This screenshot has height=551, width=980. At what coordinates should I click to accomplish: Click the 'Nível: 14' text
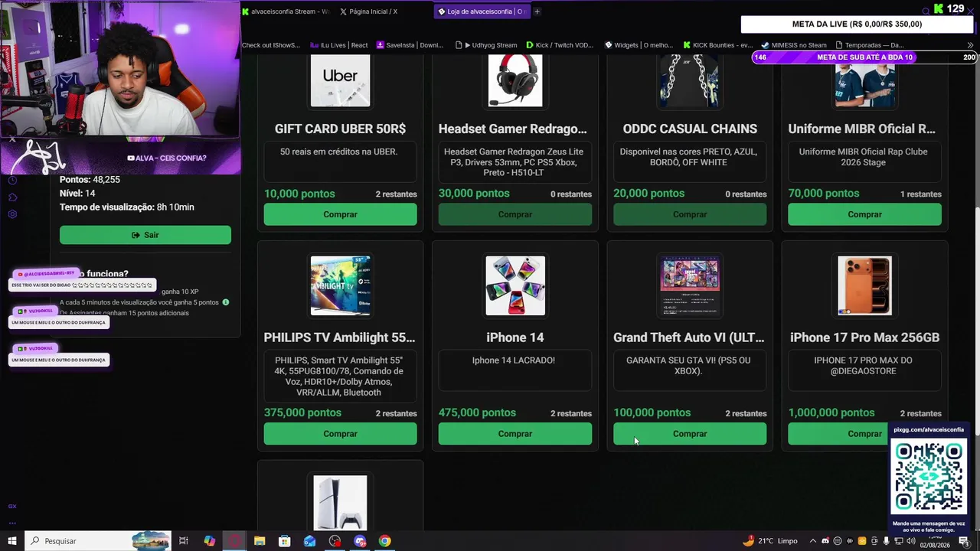77,194
